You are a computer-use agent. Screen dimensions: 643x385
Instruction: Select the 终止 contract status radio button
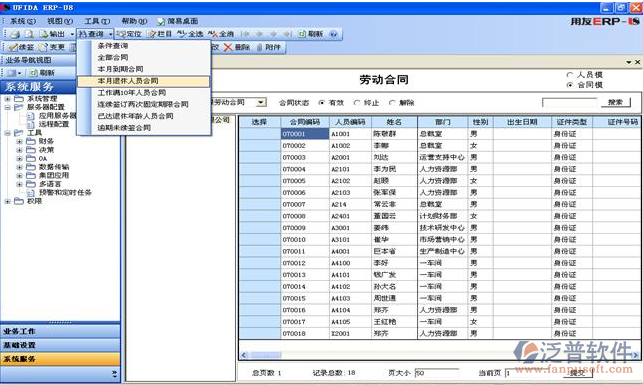click(x=357, y=103)
